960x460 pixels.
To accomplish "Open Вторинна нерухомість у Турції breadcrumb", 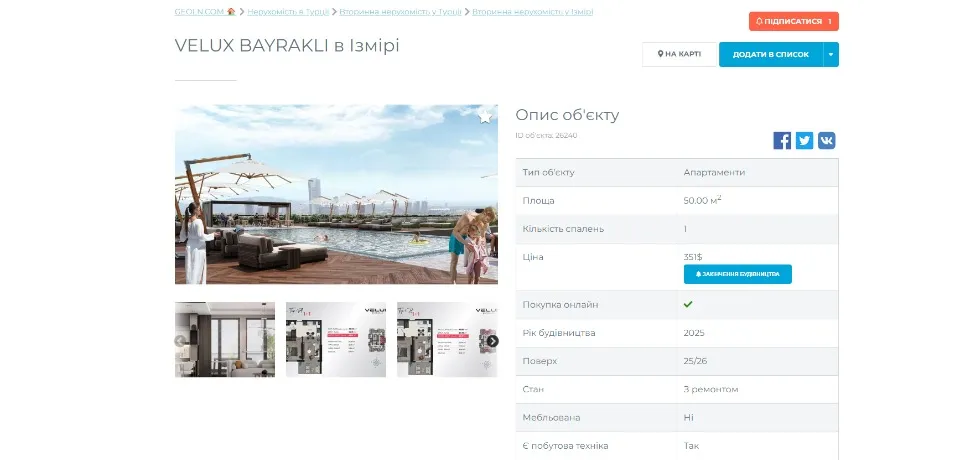I will click(x=400, y=12).
